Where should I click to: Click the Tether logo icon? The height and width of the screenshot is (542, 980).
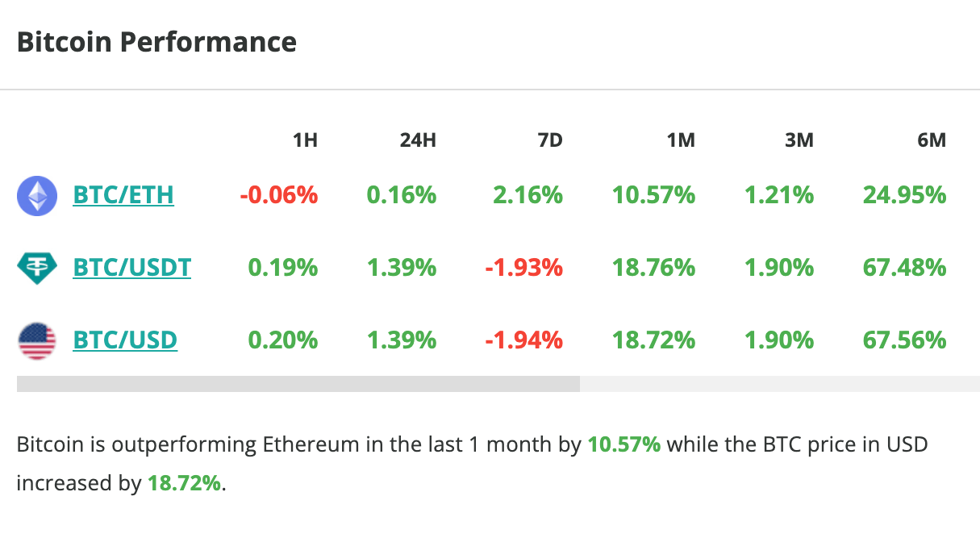(37, 268)
